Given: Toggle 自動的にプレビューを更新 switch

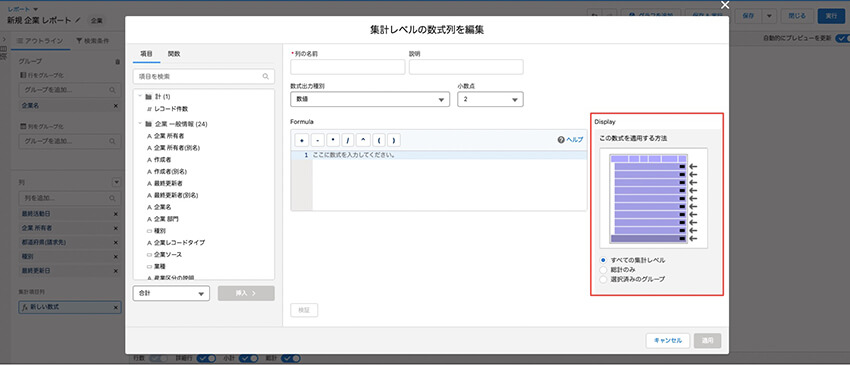Looking at the screenshot, I should click(842, 39).
